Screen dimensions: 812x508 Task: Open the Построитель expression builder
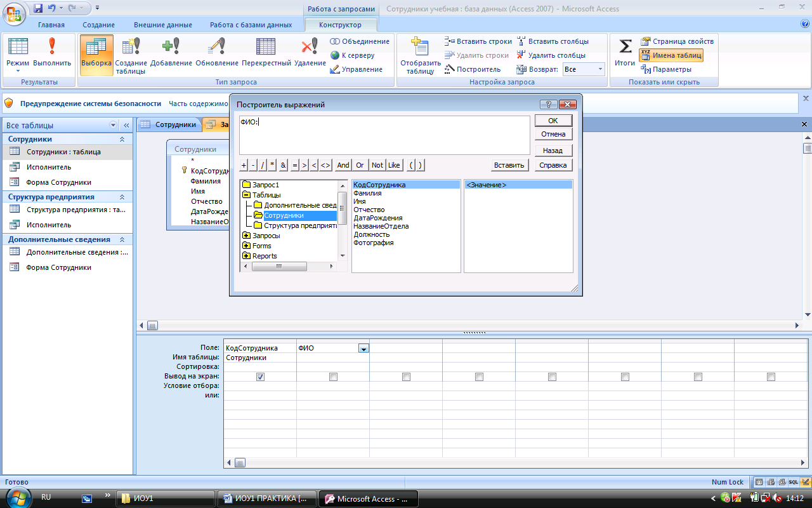(473, 69)
